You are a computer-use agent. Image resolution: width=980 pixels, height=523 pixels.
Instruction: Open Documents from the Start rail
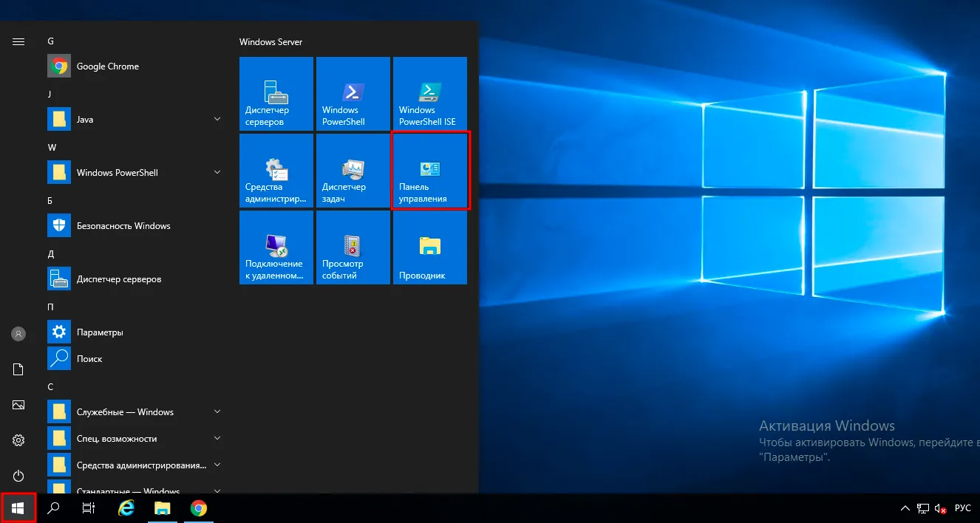pyautogui.click(x=18, y=369)
